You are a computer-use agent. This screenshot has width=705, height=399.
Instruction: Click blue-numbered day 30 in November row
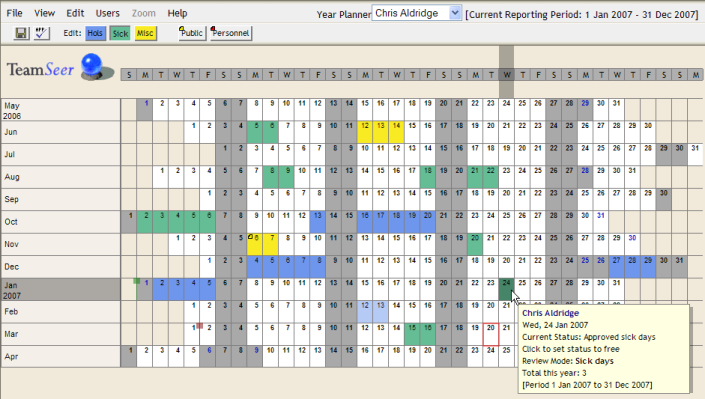(632, 244)
